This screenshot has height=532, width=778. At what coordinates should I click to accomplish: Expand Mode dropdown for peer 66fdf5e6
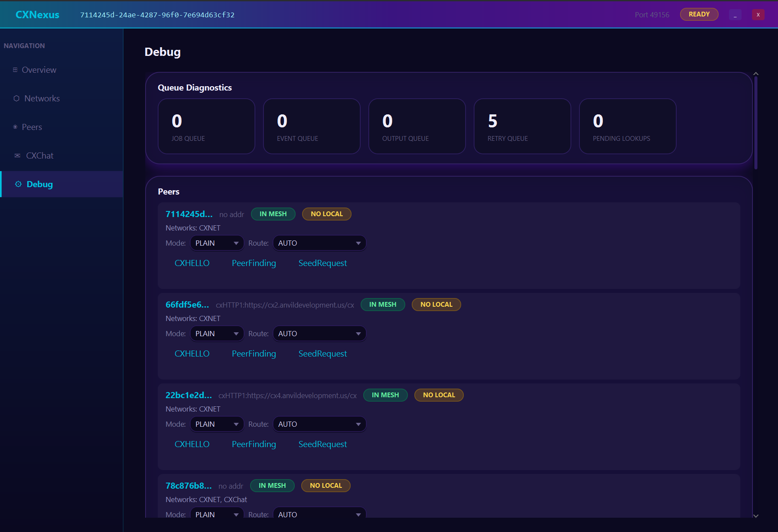point(217,334)
